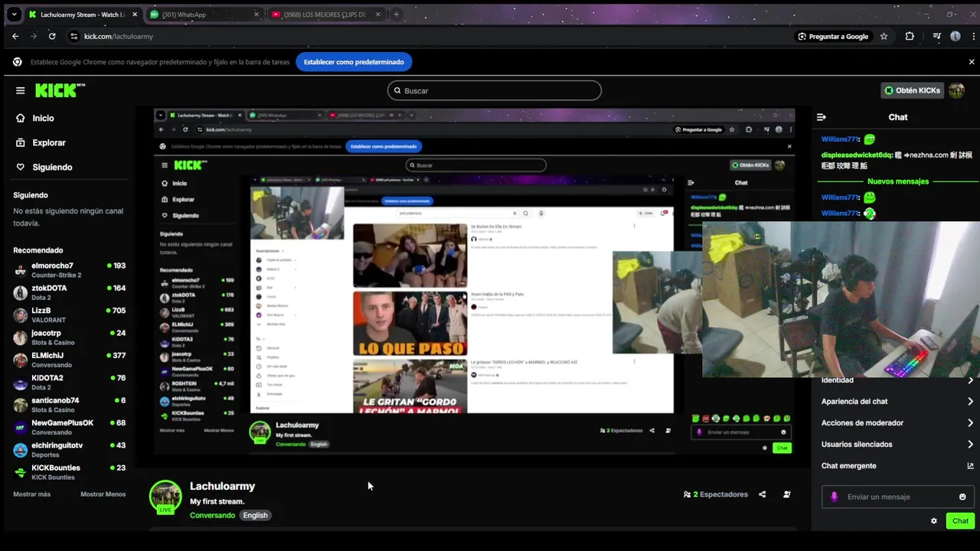
Task: Click the 2 Espectadores viewer count
Action: coord(716,494)
